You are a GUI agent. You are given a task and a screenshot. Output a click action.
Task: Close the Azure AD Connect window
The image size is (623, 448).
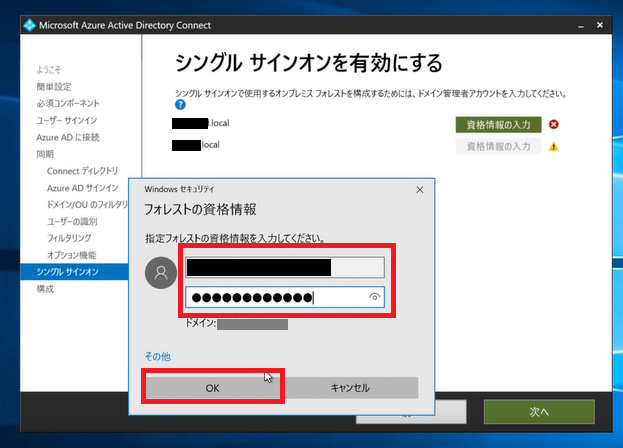tap(600, 25)
